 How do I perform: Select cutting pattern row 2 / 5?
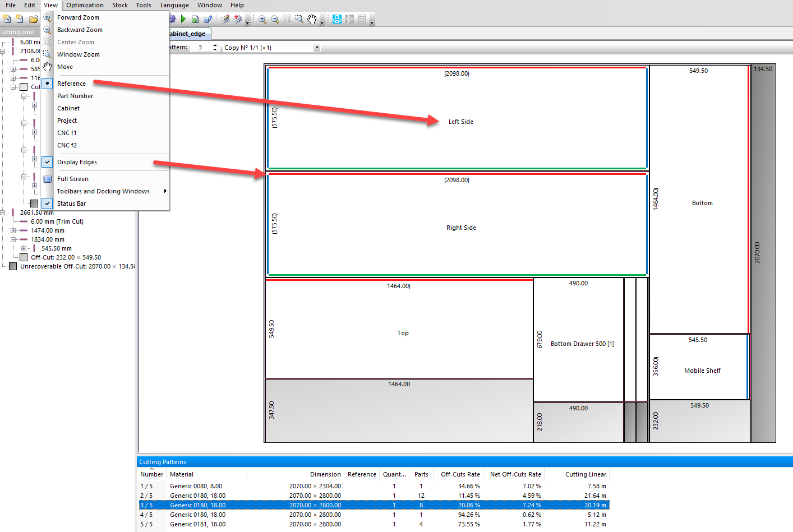pyautogui.click(x=374, y=496)
